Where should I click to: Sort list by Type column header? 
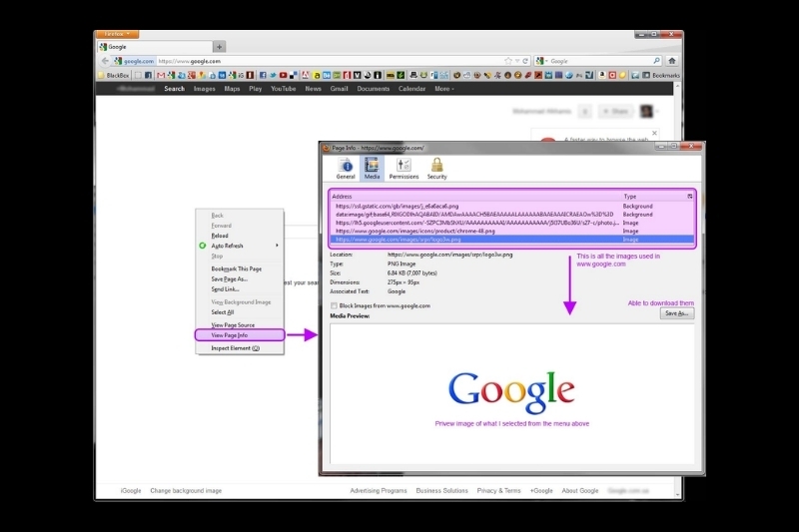(653, 196)
